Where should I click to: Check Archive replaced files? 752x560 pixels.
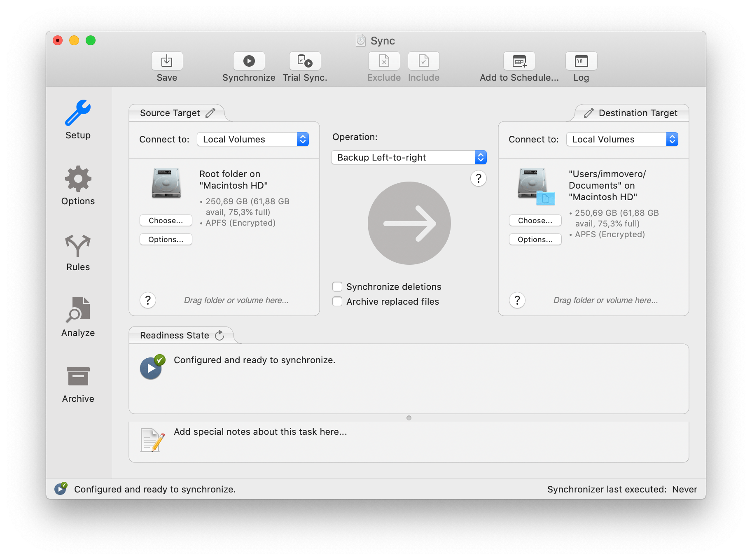tap(337, 301)
